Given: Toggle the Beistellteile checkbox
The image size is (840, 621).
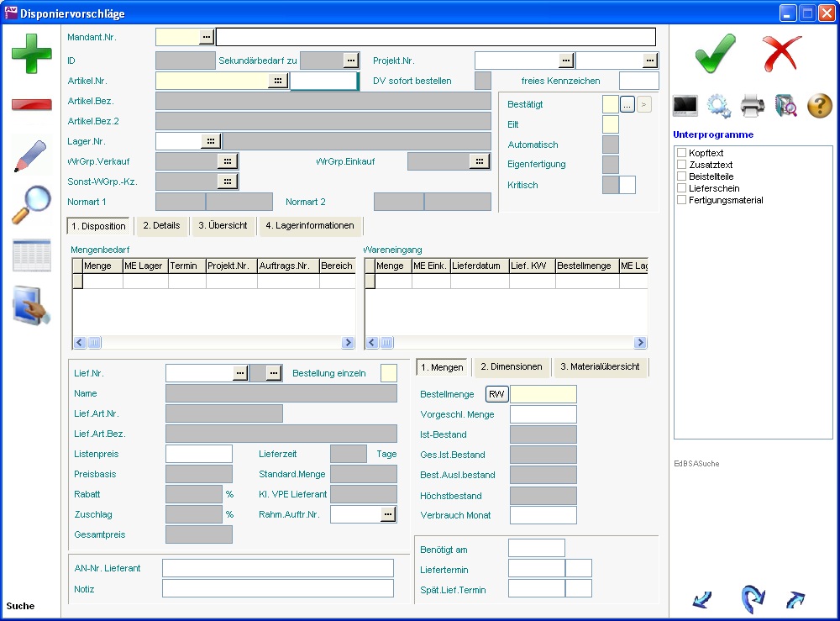Looking at the screenshot, I should (x=682, y=176).
